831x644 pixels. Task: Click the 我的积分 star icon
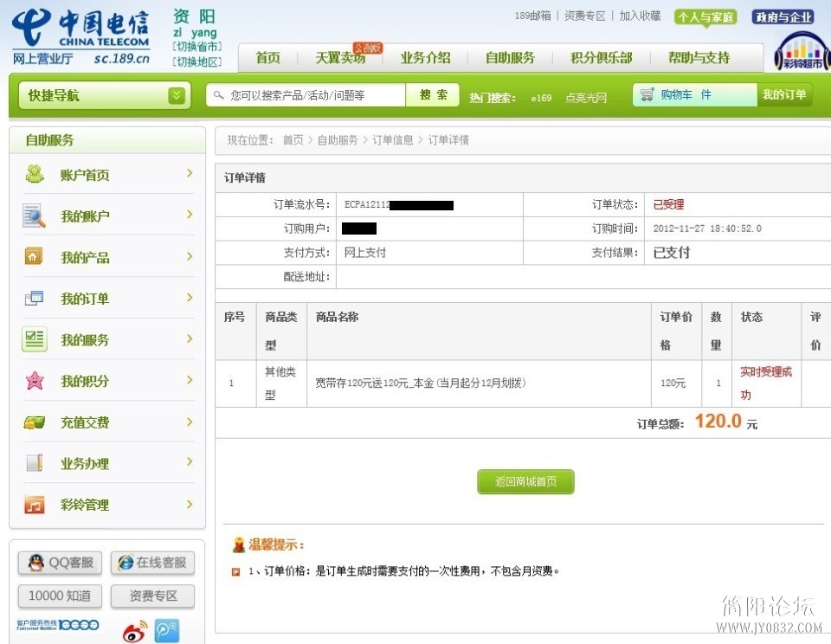click(x=35, y=380)
